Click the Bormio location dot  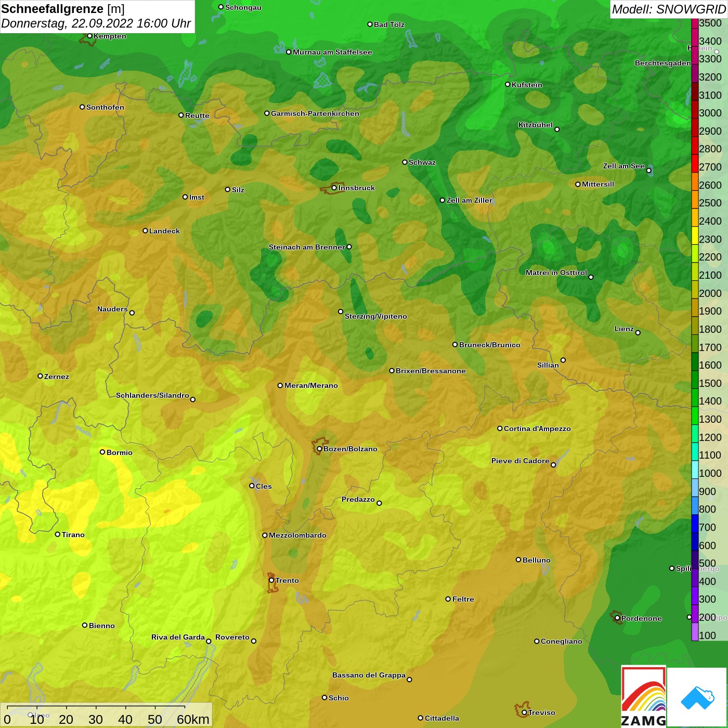tap(102, 452)
